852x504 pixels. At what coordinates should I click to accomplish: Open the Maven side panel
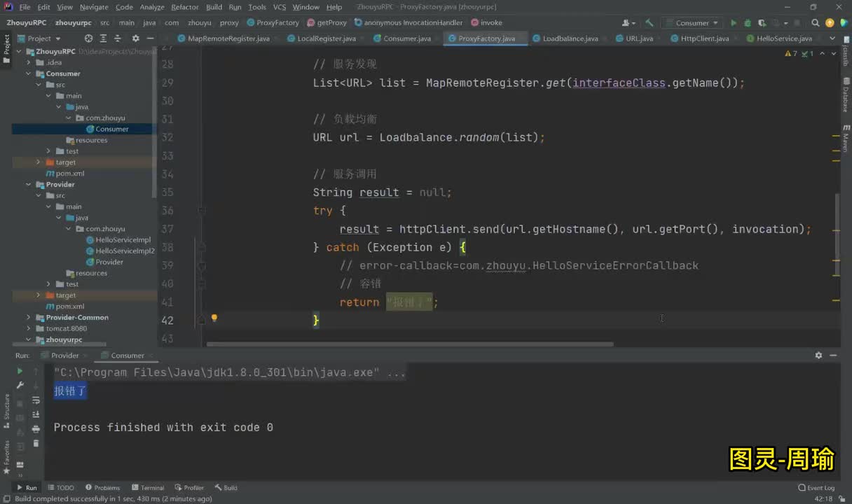point(846,137)
